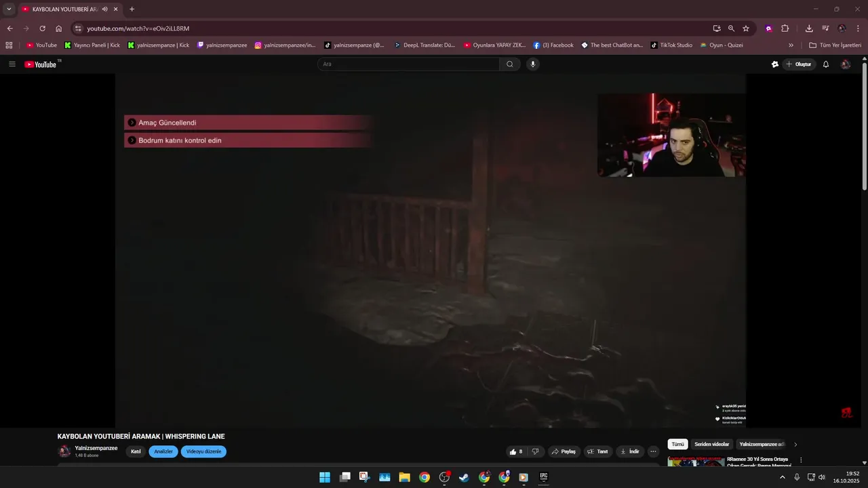Click the youtube.com URL address field
This screenshot has width=868, height=488.
point(138,28)
